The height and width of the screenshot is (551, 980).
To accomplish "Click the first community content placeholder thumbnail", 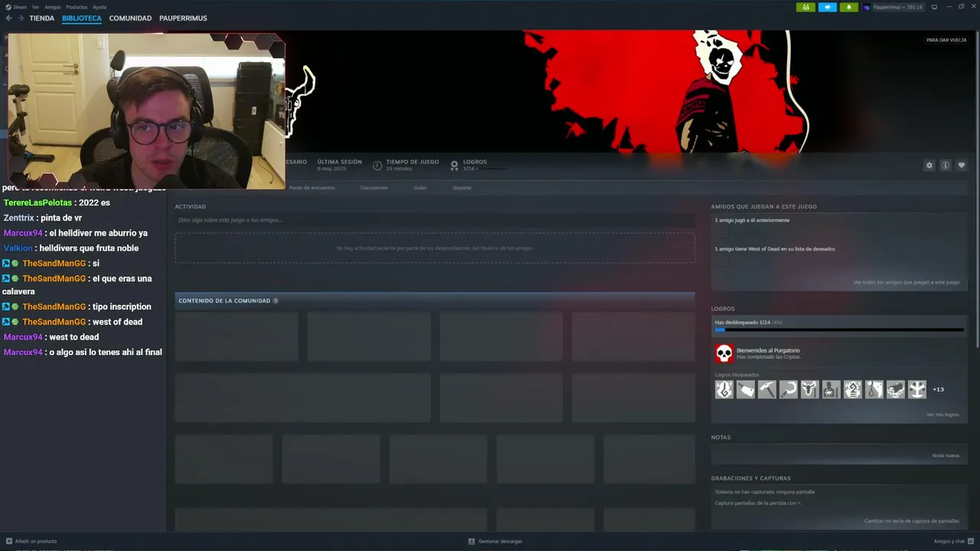I will [x=237, y=337].
